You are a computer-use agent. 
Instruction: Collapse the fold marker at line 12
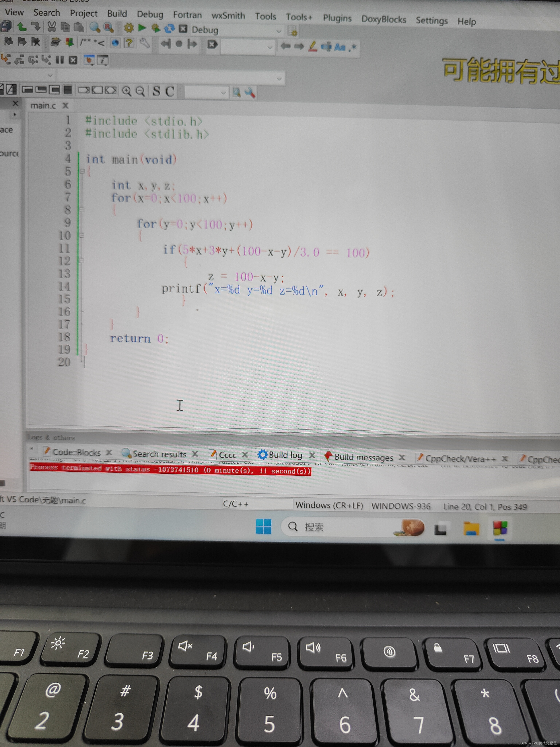82,260
